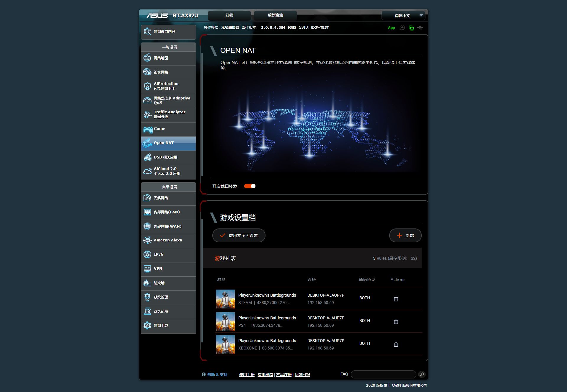Click the EXP-TEST SSID link
567x392 pixels.
tap(320, 27)
